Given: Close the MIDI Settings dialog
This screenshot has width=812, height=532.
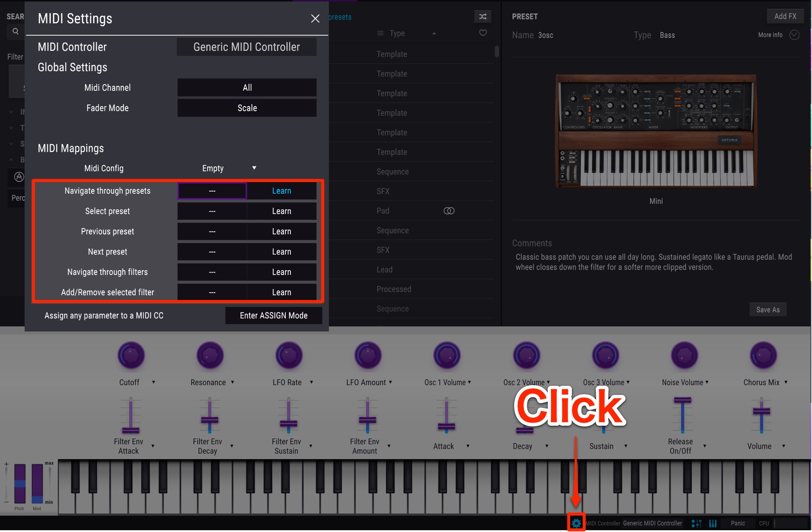Looking at the screenshot, I should [x=315, y=19].
